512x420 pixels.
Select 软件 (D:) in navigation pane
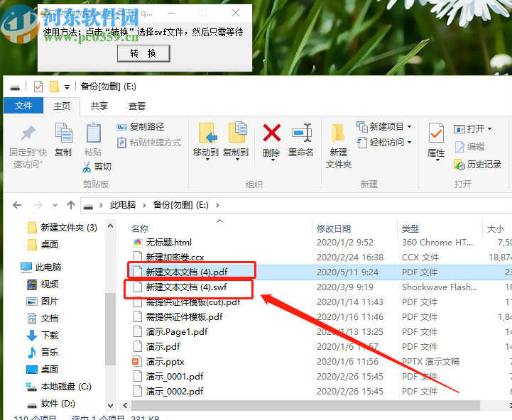tap(51, 404)
